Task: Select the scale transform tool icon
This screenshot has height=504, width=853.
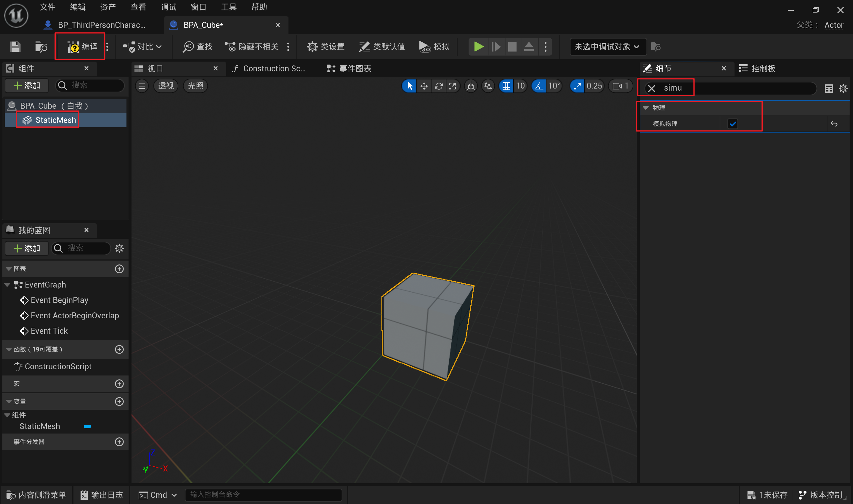Action: 453,86
